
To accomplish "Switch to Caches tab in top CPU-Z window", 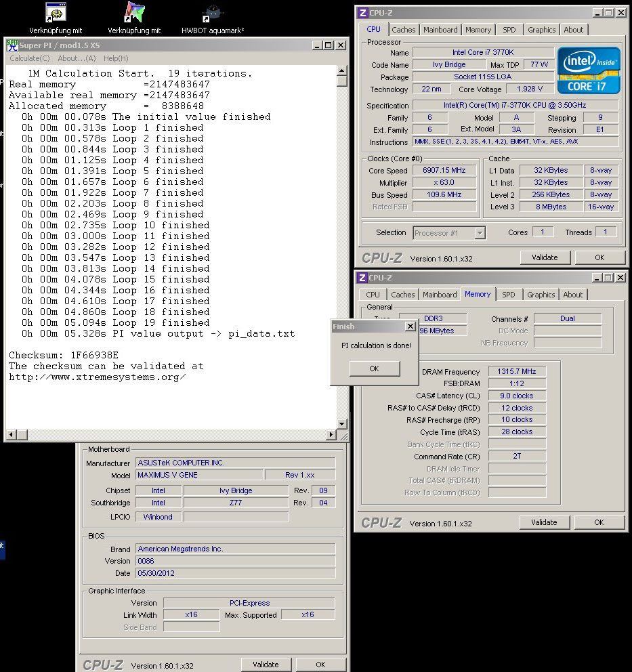I will coord(404,30).
